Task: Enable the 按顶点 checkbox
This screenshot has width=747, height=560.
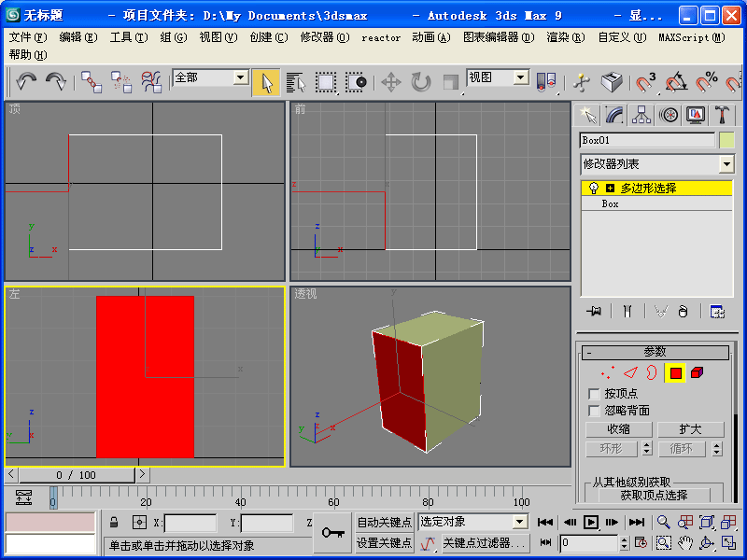Action: 594,395
